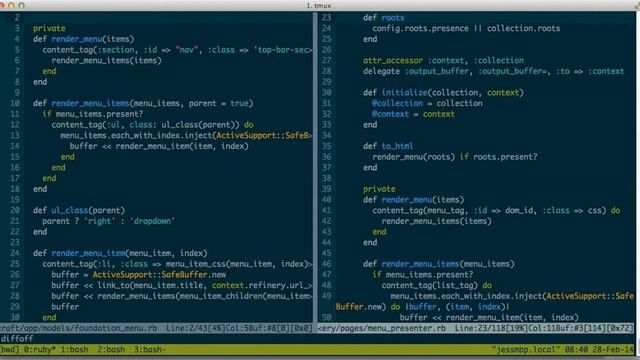
Task: Click 'if menu_items.present?' on left line 11
Action: (x=93, y=114)
